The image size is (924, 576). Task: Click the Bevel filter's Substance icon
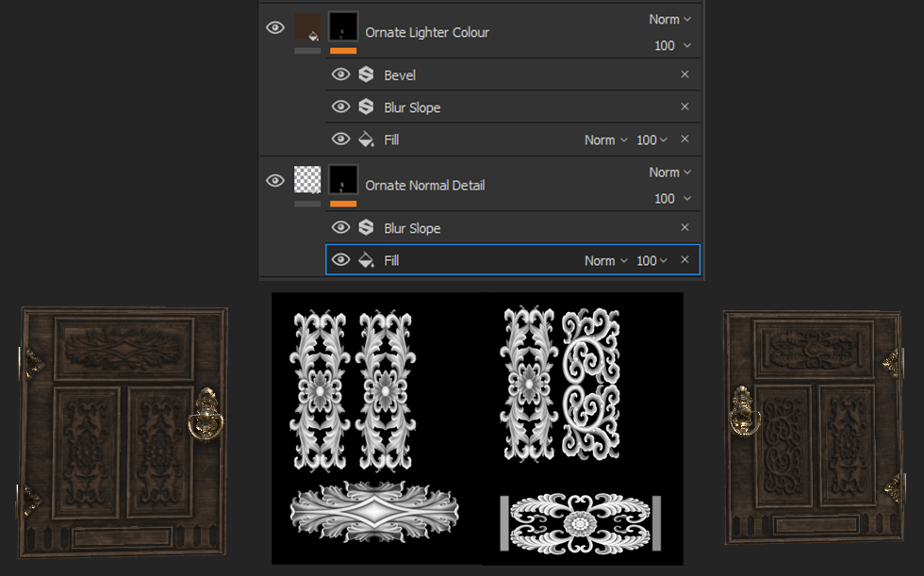click(366, 74)
